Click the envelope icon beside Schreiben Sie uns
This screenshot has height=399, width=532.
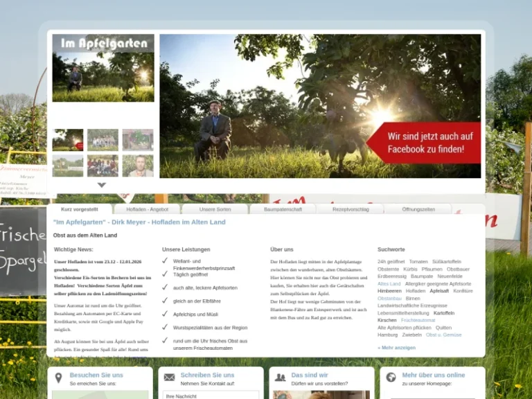[169, 378]
